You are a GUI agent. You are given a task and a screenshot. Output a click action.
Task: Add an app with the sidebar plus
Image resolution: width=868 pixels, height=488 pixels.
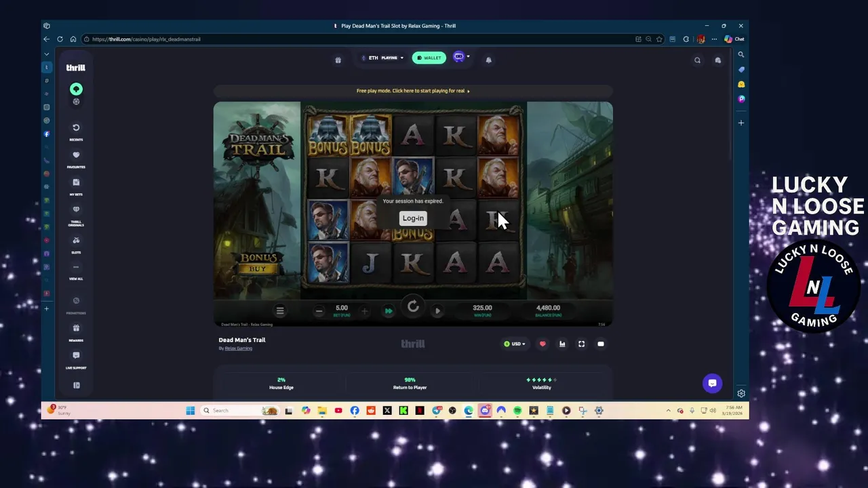pos(741,123)
